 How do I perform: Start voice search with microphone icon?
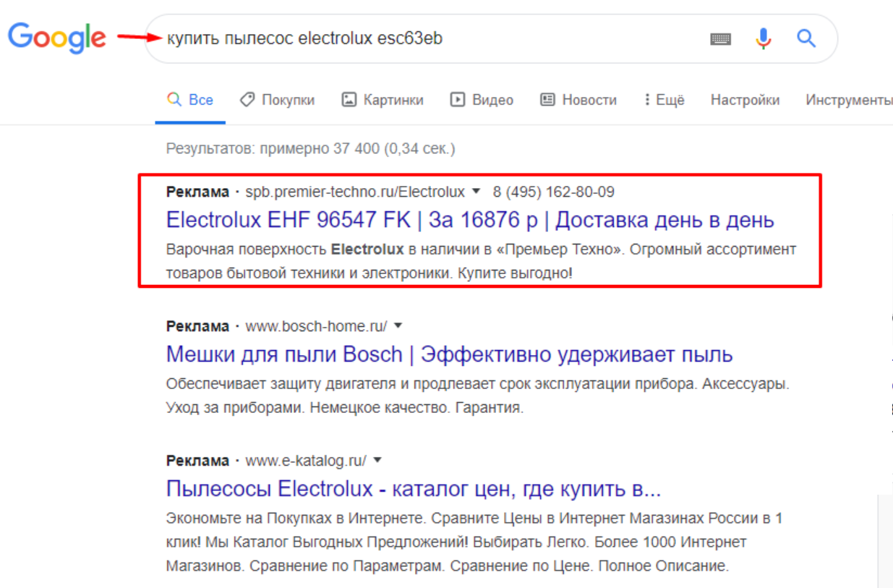click(763, 38)
